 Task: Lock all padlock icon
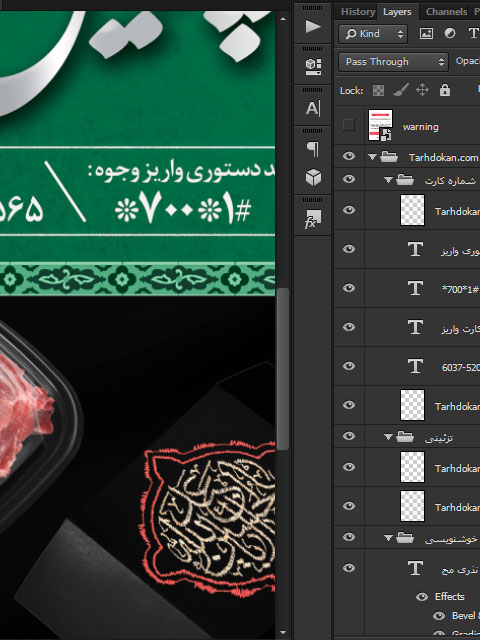445,90
